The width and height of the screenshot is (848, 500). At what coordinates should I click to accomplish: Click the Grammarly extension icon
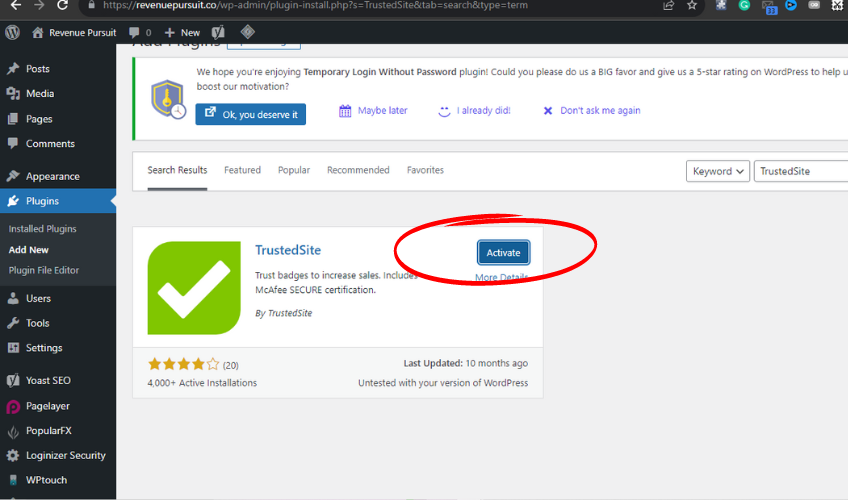point(745,5)
